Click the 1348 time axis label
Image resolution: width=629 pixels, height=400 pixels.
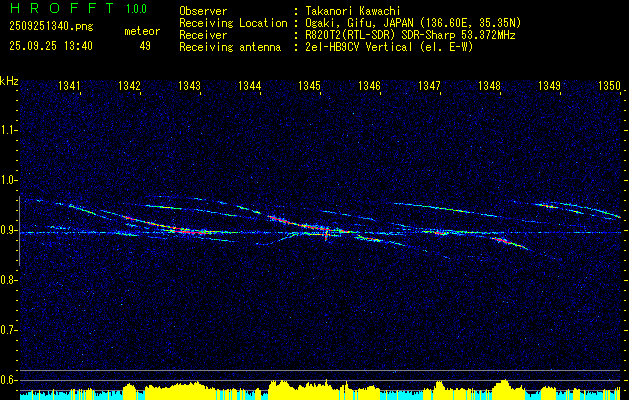coord(489,86)
